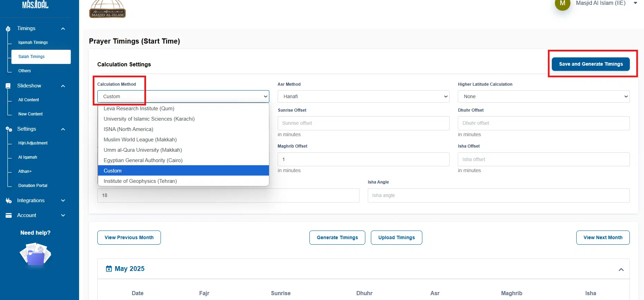Open the Asr Method dropdown
Image resolution: width=644 pixels, height=300 pixels.
click(x=363, y=96)
